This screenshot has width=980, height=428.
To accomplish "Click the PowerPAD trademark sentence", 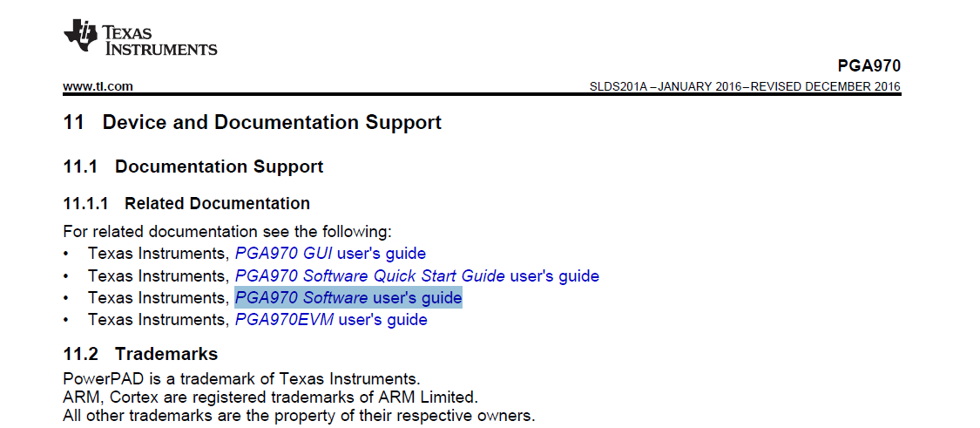I will click(240, 379).
